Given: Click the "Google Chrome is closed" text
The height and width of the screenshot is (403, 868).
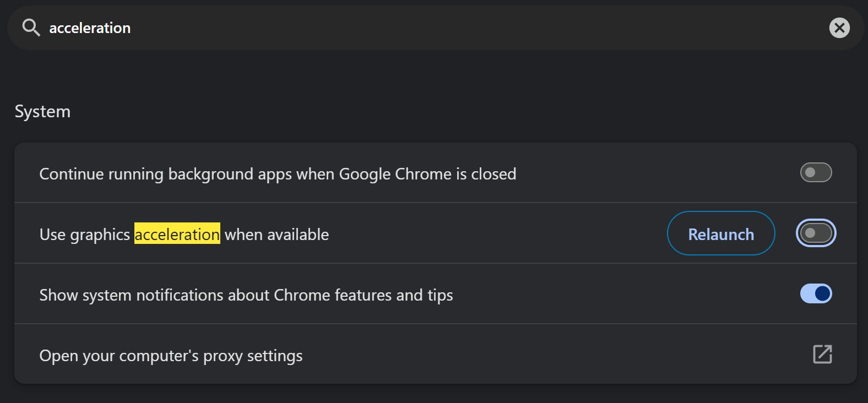Looking at the screenshot, I should click(427, 174).
